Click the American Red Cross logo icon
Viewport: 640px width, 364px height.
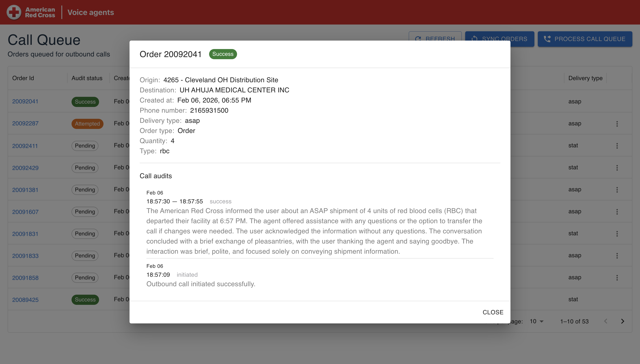point(14,12)
